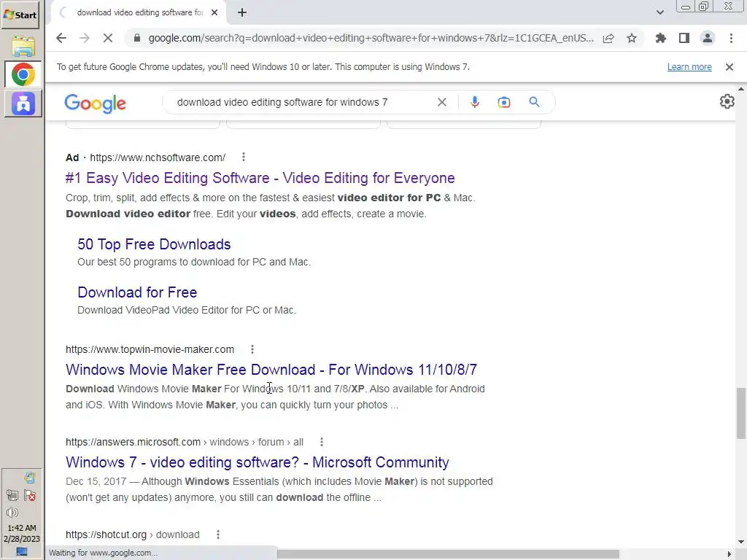Image resolution: width=747 pixels, height=560 pixels.
Task: Clear the search box text
Action: pyautogui.click(x=442, y=102)
